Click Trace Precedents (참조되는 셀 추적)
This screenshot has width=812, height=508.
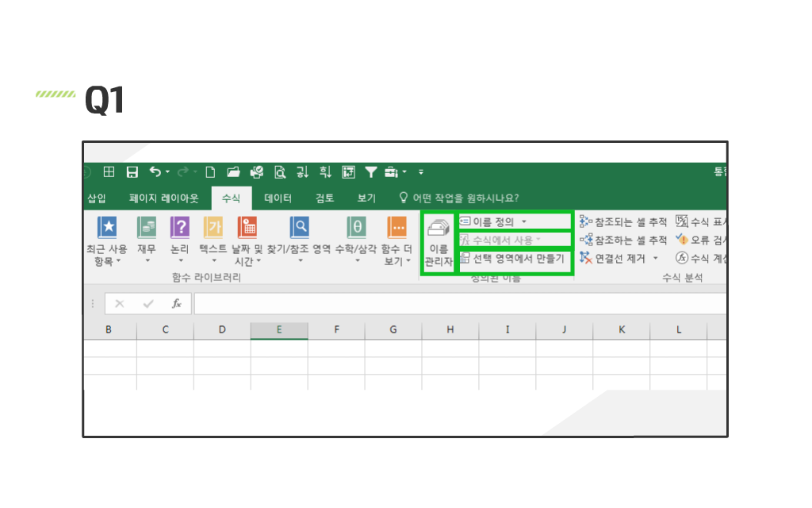[623, 221]
